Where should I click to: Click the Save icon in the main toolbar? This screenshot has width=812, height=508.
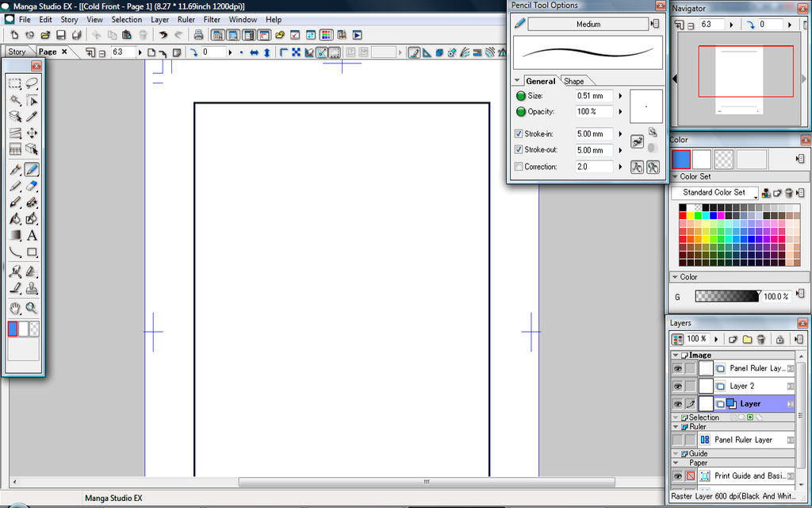59,35
